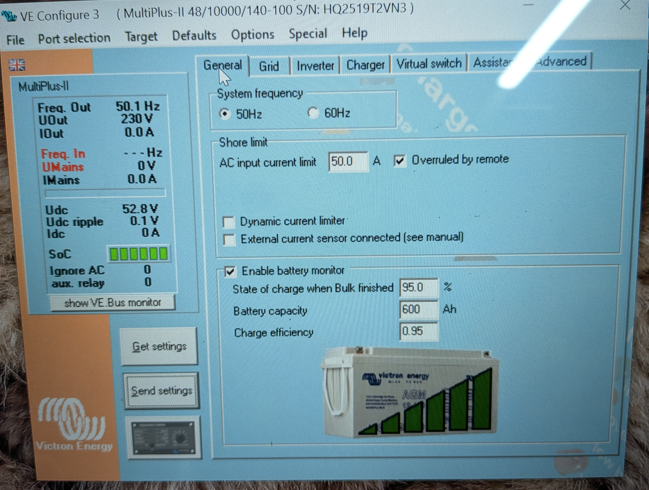Select the 50Hz system frequency option
This screenshot has height=490, width=649.
click(x=225, y=114)
